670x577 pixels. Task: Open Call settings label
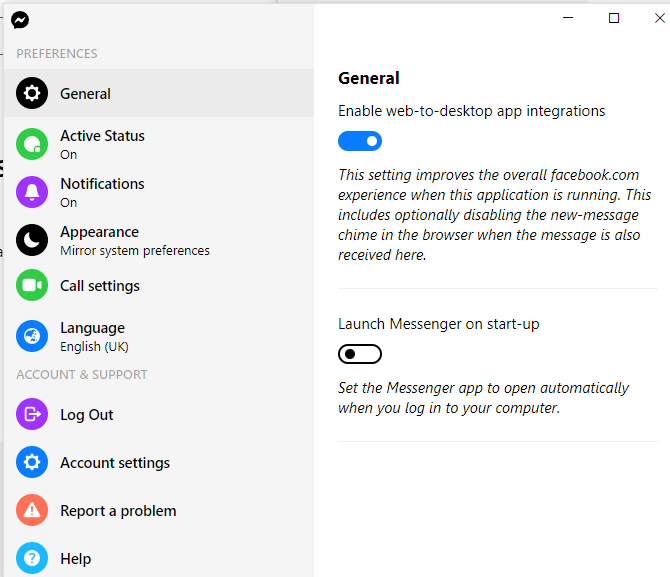tap(100, 286)
